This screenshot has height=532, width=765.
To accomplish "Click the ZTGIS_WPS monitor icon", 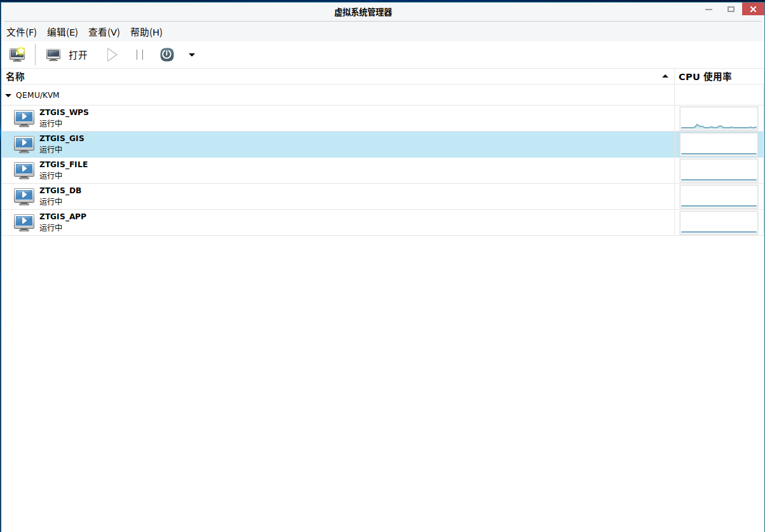I will 24,118.
